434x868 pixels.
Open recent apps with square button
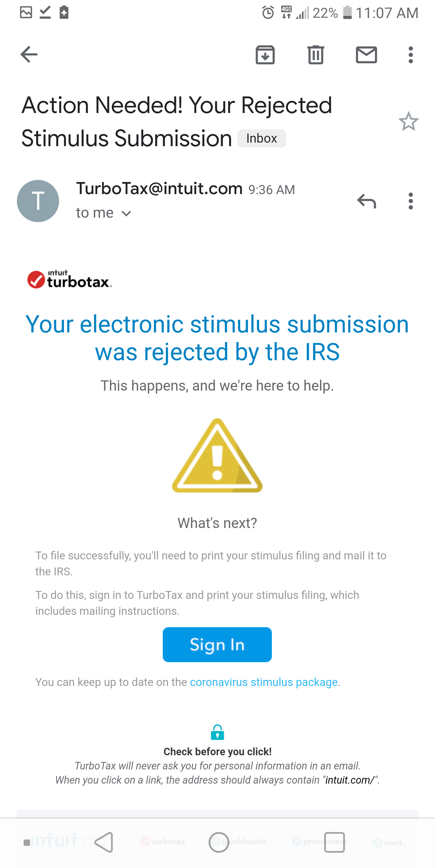334,842
